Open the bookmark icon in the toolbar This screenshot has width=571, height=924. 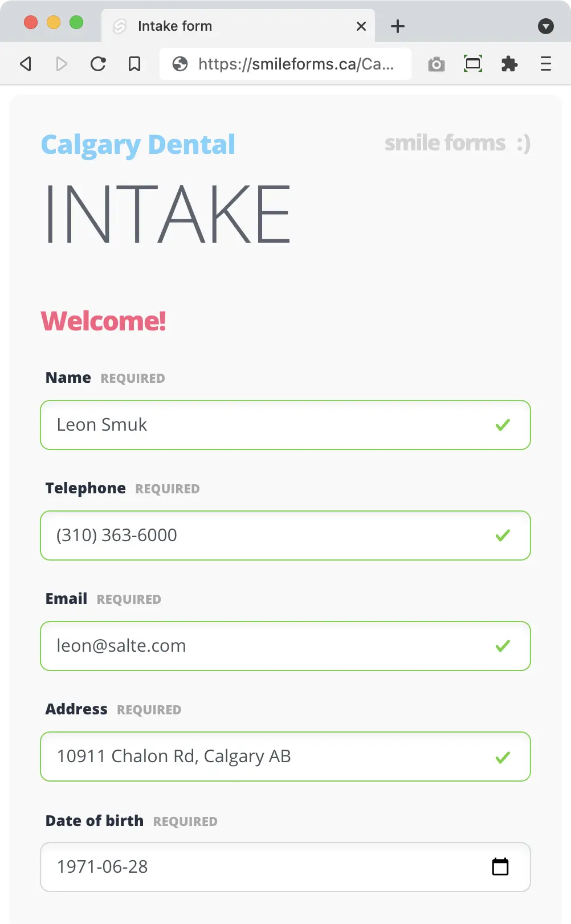(134, 64)
